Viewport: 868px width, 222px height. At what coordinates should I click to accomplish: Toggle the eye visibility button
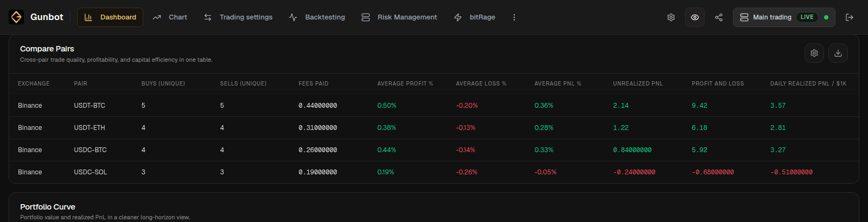pyautogui.click(x=695, y=17)
